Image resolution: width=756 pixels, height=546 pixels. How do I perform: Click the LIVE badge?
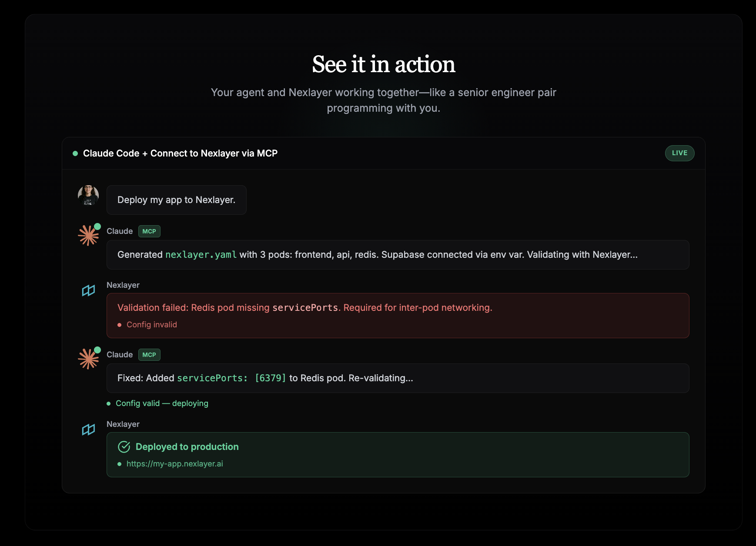[679, 153]
